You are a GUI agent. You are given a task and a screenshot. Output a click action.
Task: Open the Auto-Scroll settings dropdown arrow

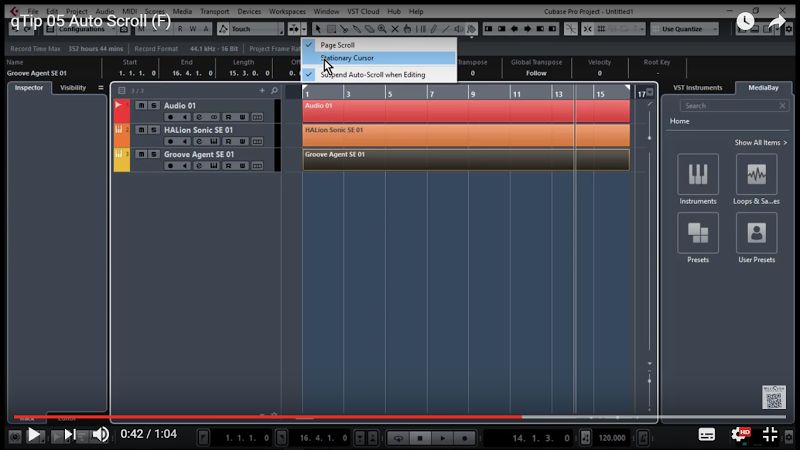[x=304, y=29]
